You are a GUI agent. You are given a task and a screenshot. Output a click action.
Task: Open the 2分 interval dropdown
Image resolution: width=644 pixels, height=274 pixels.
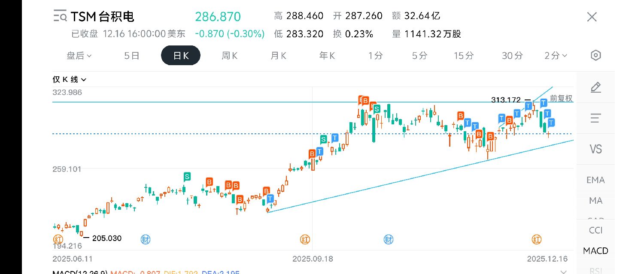tap(556, 55)
